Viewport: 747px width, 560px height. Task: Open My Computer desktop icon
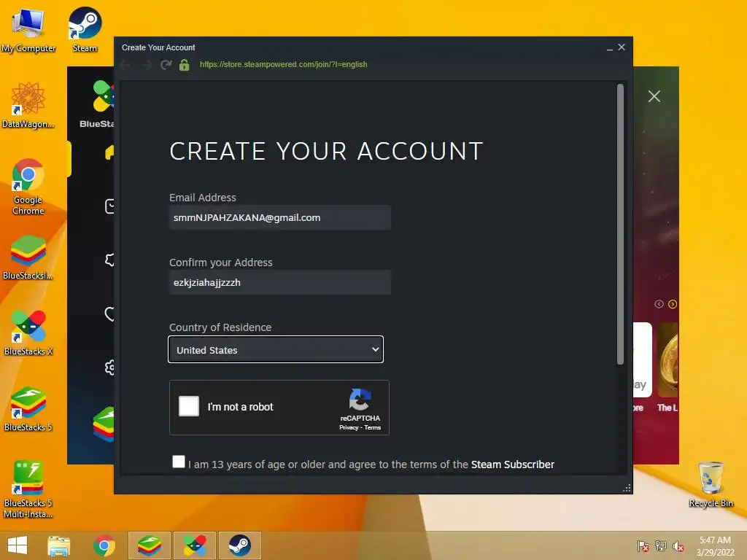(28, 29)
